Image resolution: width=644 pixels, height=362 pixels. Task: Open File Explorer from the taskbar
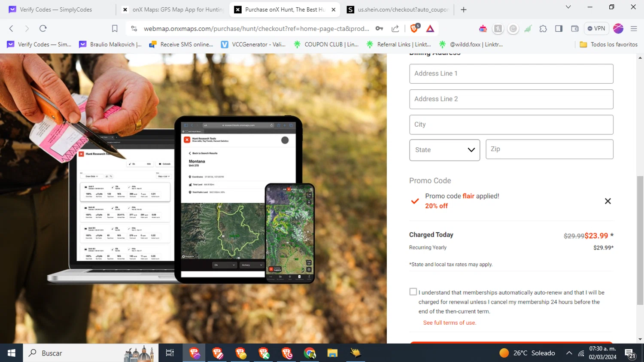[x=332, y=353]
